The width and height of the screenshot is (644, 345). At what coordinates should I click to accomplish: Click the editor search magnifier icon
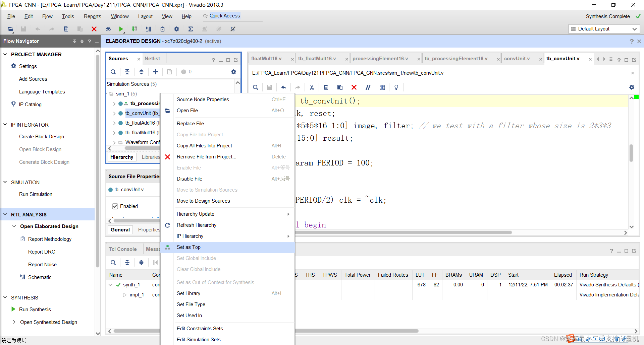coord(255,87)
